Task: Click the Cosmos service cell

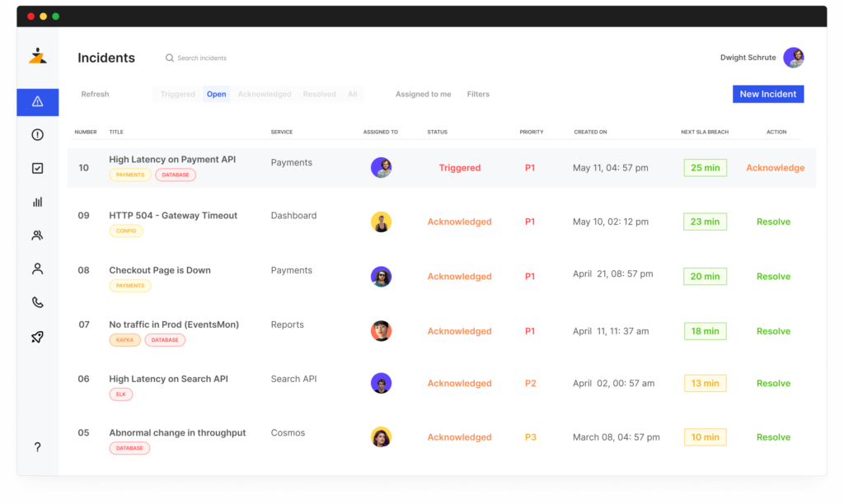Action: (x=288, y=432)
